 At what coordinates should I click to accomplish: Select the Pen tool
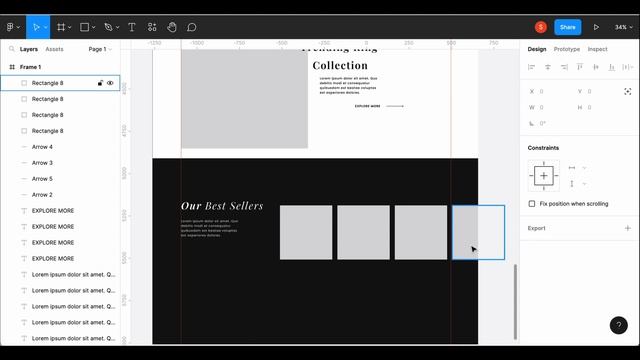pyautogui.click(x=108, y=27)
